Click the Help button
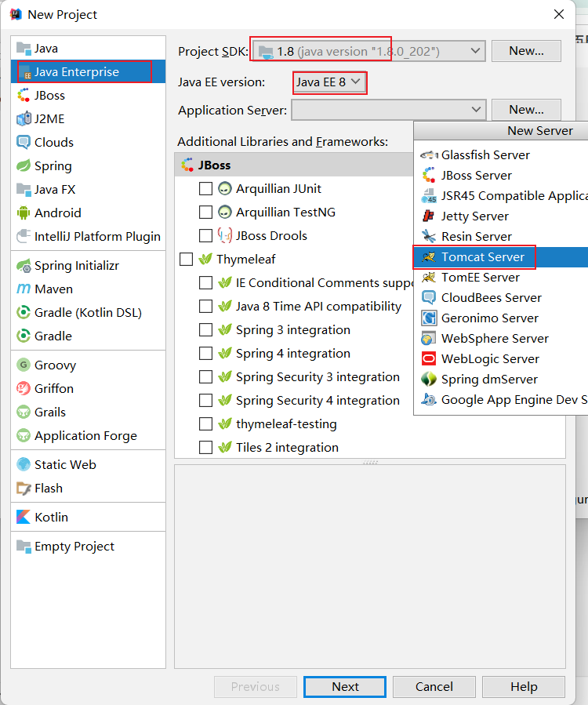This screenshot has width=588, height=705. (524, 686)
